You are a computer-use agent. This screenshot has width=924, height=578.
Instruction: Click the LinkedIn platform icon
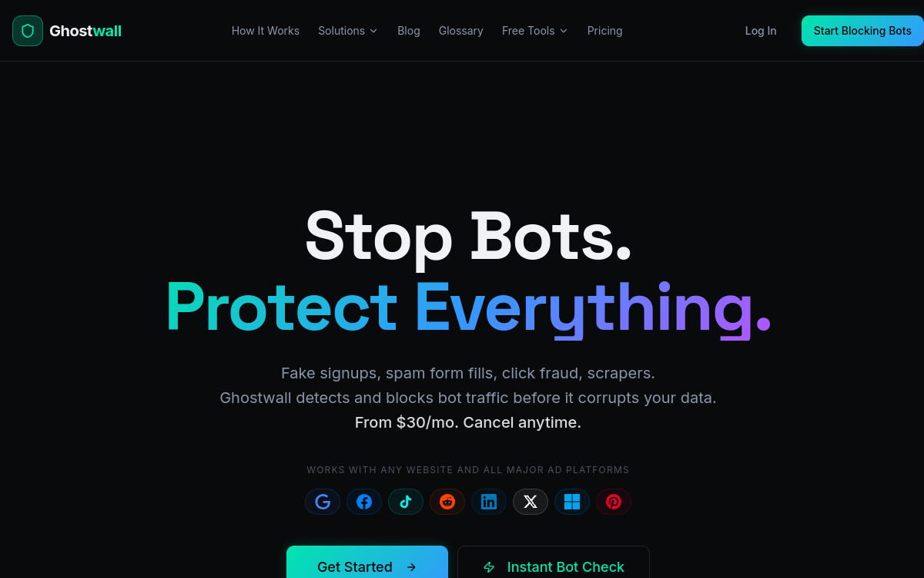pyautogui.click(x=489, y=502)
